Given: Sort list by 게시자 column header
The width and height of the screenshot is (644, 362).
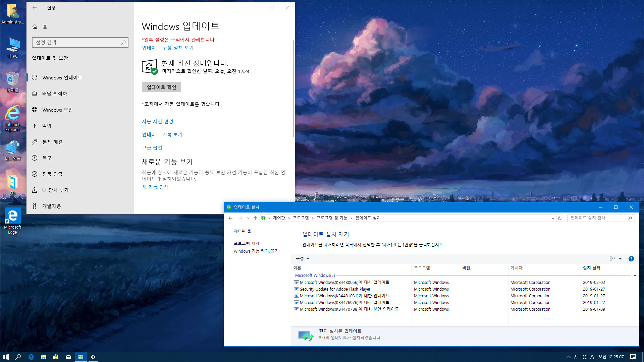Looking at the screenshot, I should point(544,268).
